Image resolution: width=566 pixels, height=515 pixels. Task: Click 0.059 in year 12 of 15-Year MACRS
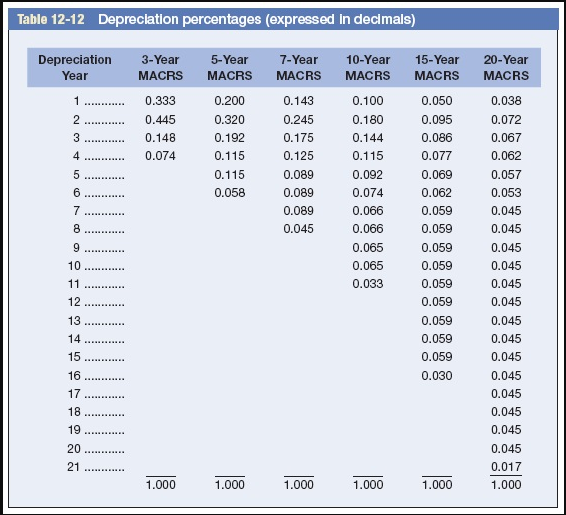(437, 302)
